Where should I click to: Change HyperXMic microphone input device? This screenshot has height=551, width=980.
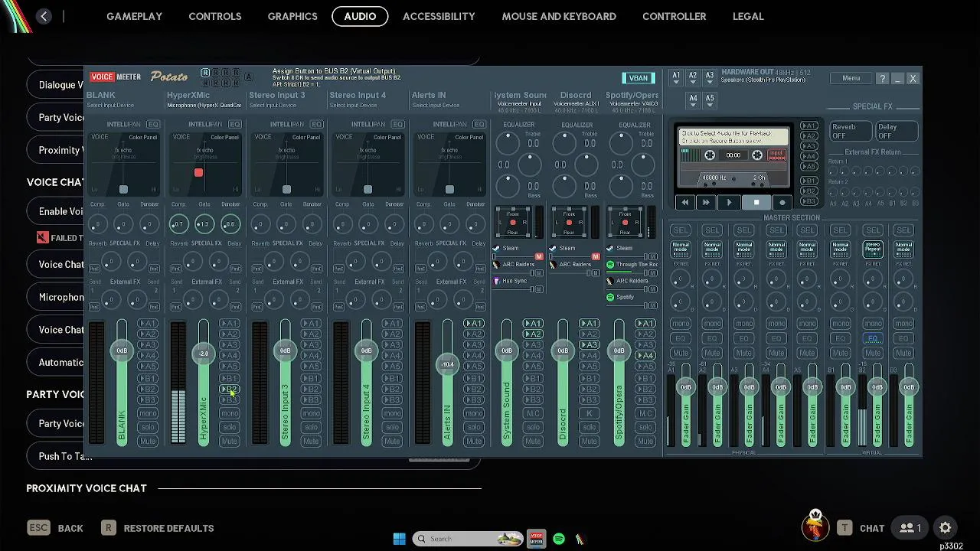(x=204, y=105)
